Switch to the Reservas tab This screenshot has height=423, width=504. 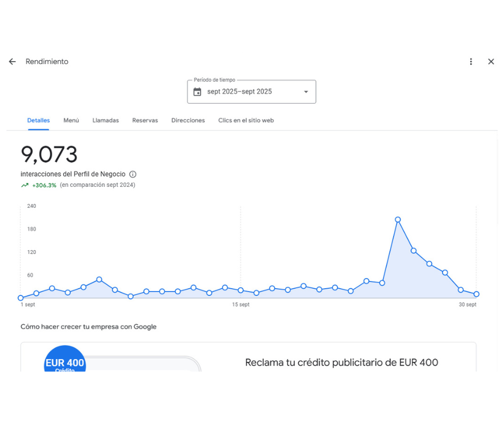point(145,121)
